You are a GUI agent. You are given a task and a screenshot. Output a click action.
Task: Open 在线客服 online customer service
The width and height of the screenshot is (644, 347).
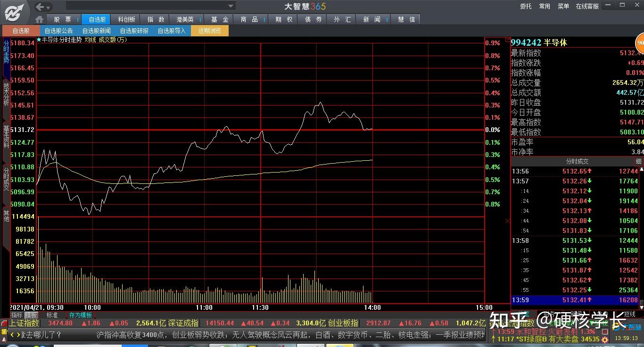[x=588, y=7]
